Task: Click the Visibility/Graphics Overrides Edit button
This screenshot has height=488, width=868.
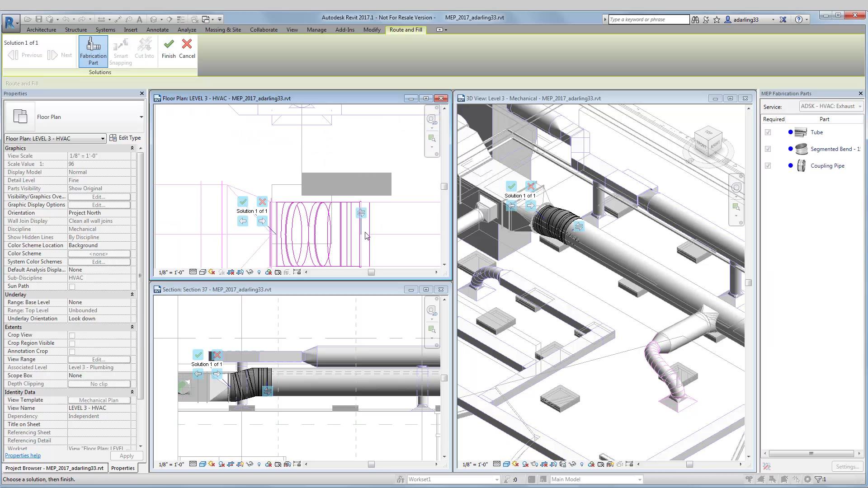Action: (99, 197)
